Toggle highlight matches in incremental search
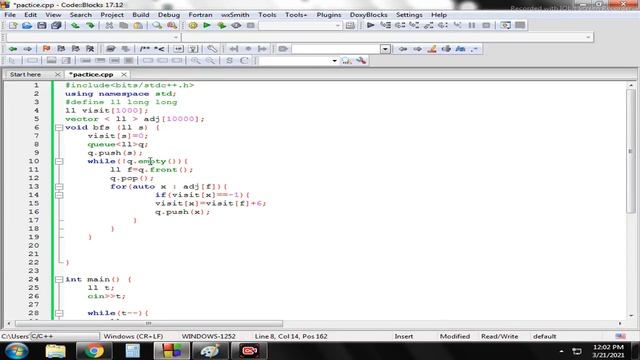 click(x=431, y=49)
